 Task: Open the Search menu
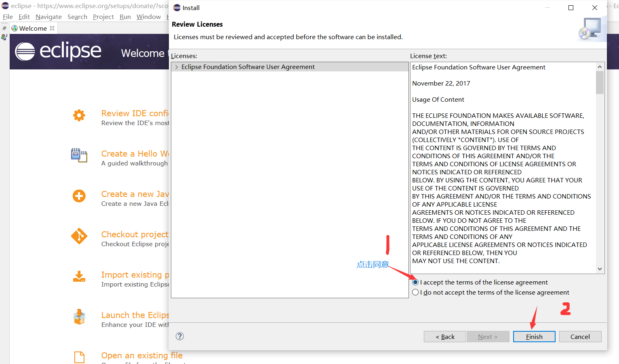click(x=77, y=17)
